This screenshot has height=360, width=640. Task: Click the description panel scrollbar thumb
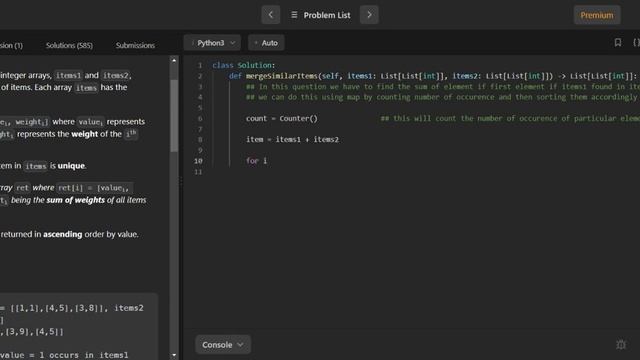pos(174,116)
